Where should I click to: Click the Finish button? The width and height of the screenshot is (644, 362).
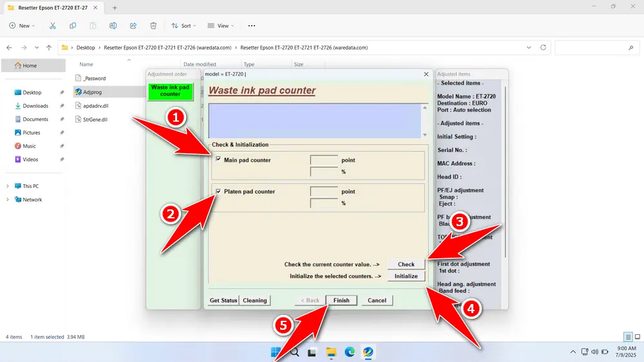pos(341,300)
